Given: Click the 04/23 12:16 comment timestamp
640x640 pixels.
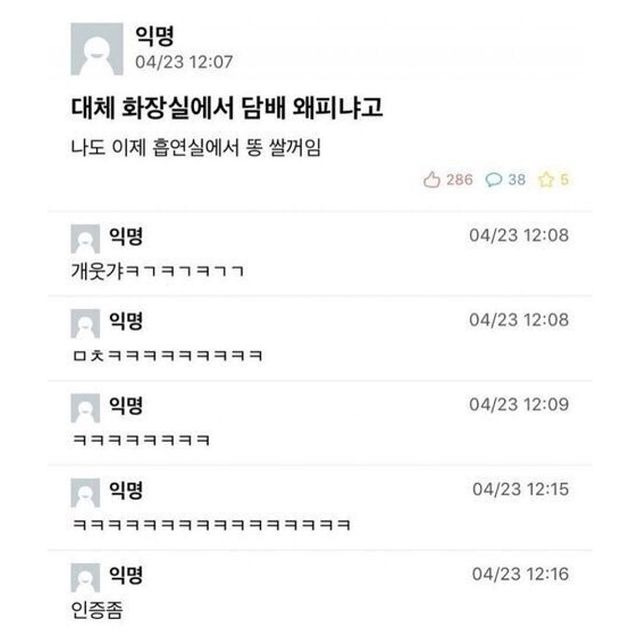Looking at the screenshot, I should 520,574.
